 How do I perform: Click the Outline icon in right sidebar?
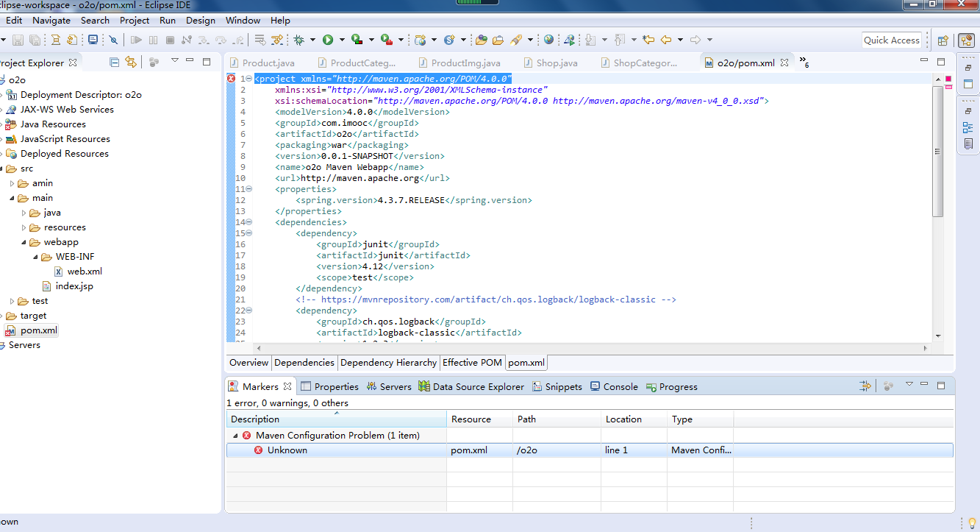pos(968,127)
